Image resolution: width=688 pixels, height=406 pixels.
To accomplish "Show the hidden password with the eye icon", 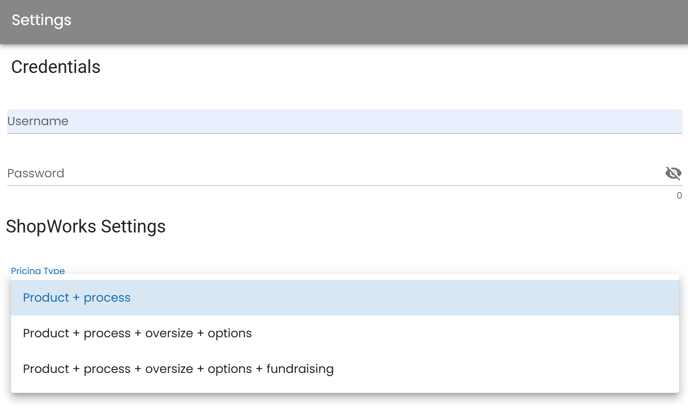I will pyautogui.click(x=673, y=173).
